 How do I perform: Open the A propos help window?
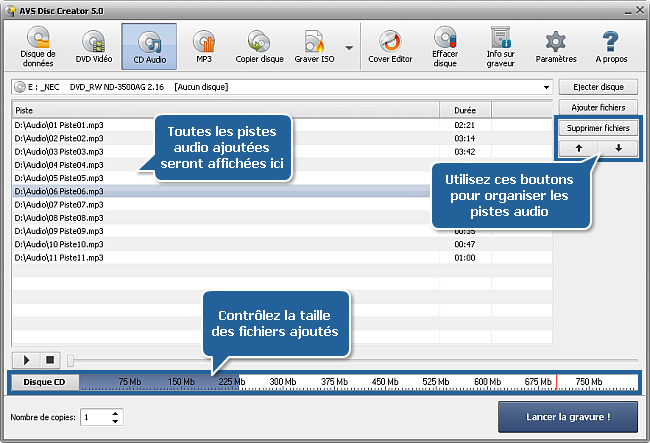(x=611, y=50)
